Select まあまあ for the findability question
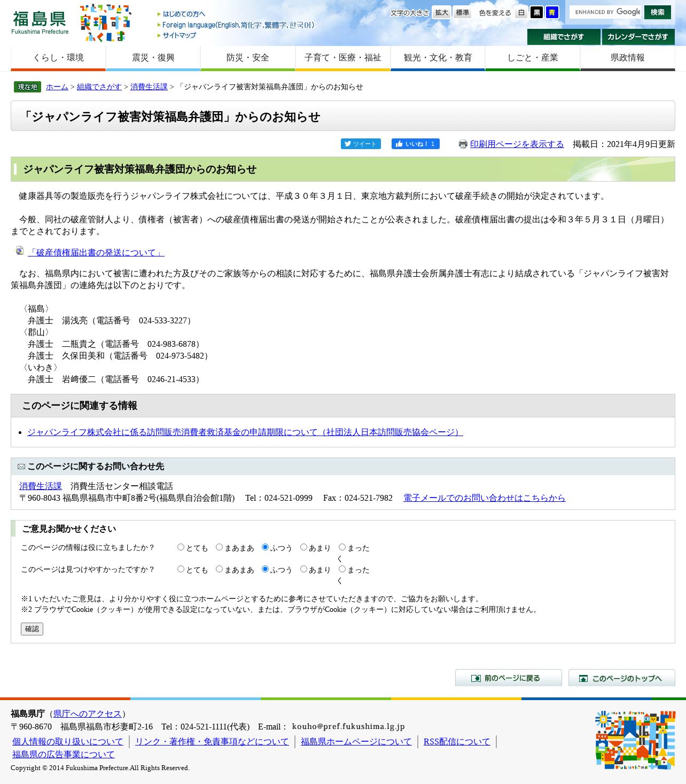The height and width of the screenshot is (784, 686). click(x=219, y=569)
